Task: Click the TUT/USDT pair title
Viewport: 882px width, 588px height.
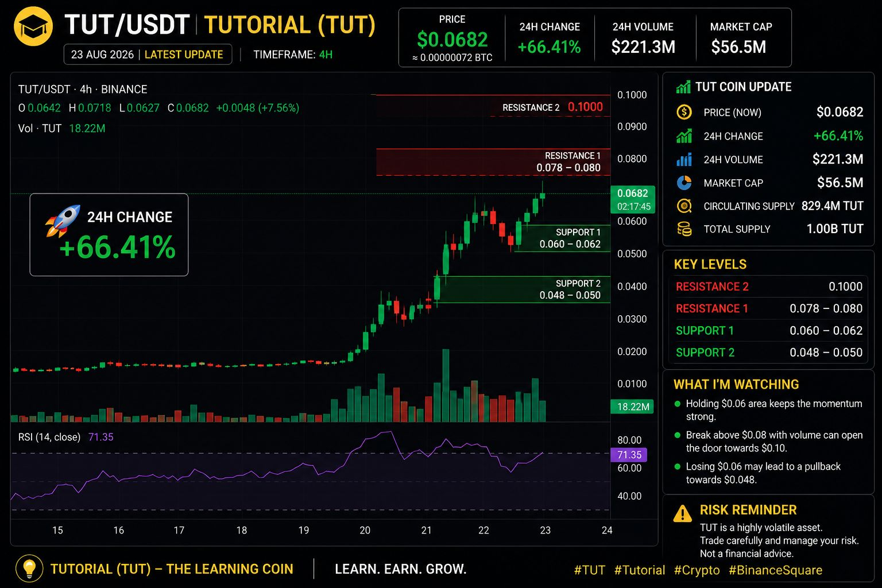Action: [127, 25]
